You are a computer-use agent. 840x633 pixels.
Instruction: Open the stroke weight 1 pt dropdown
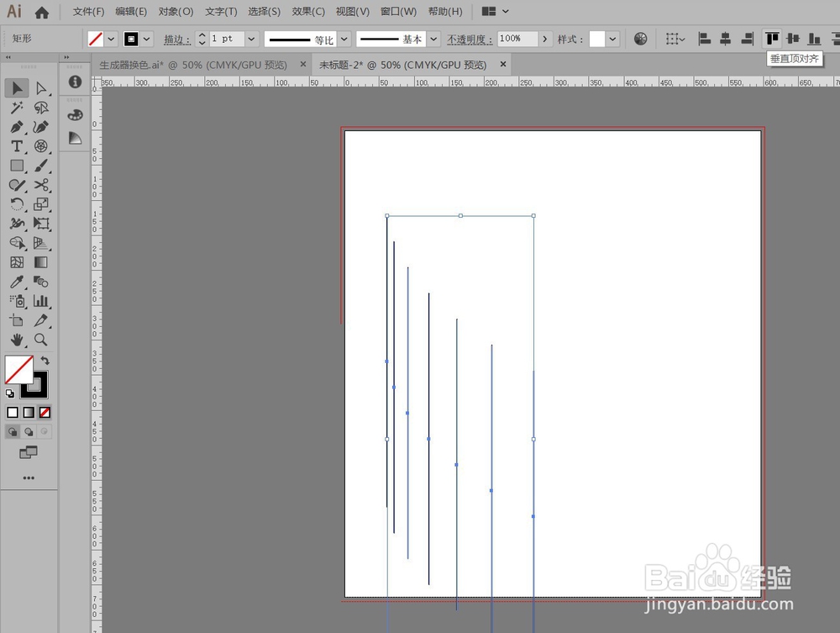pyautogui.click(x=251, y=40)
